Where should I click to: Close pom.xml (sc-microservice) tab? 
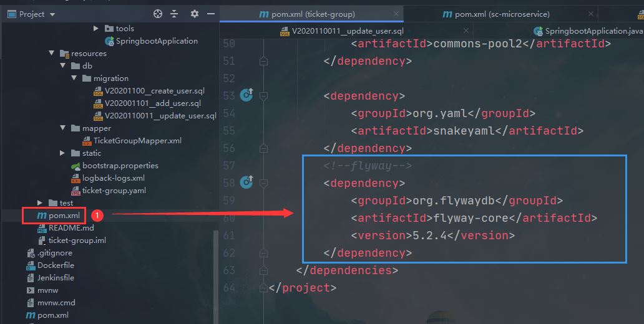(x=590, y=14)
